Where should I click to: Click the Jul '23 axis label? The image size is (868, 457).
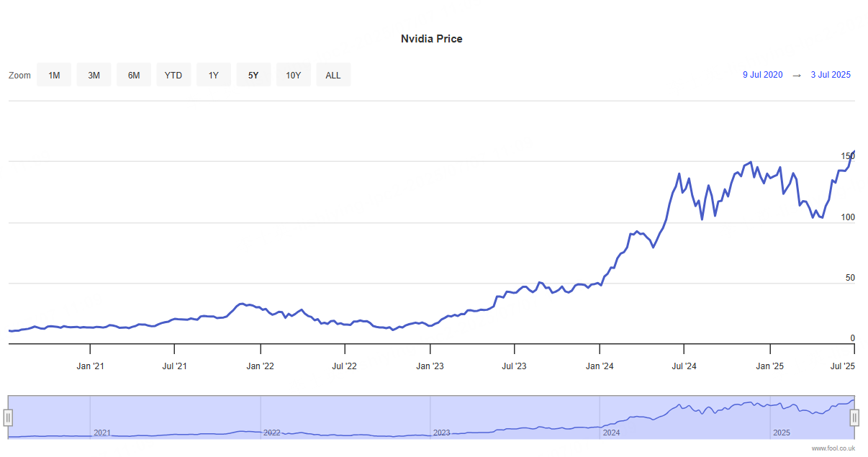tap(514, 366)
